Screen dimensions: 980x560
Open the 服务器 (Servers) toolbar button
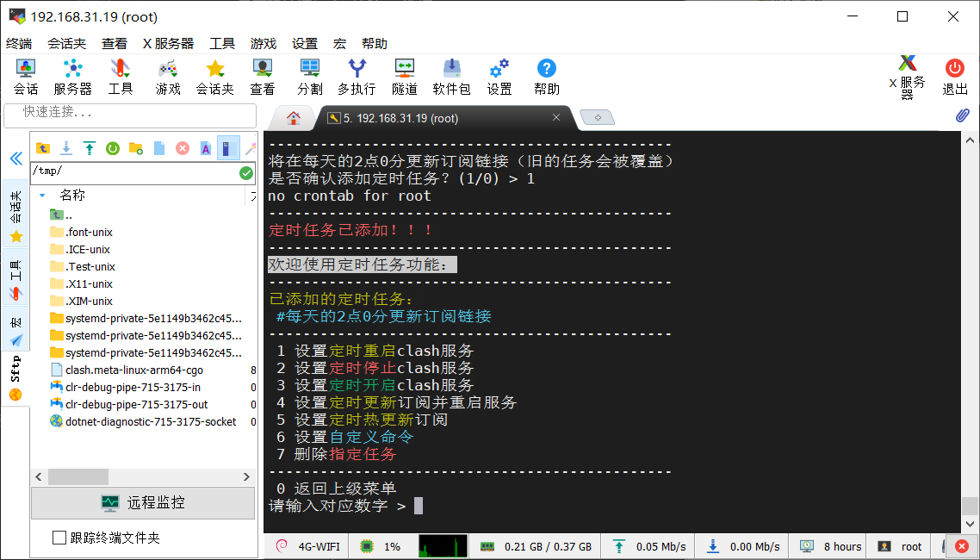(x=72, y=77)
